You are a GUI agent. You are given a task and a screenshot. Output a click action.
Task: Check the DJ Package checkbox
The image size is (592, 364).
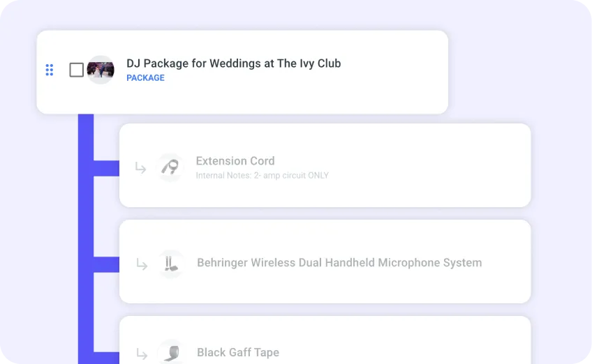(x=77, y=70)
